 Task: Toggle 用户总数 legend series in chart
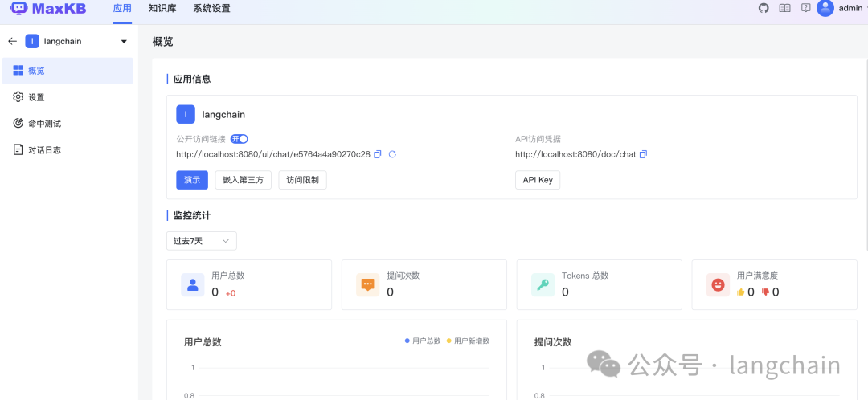point(423,341)
